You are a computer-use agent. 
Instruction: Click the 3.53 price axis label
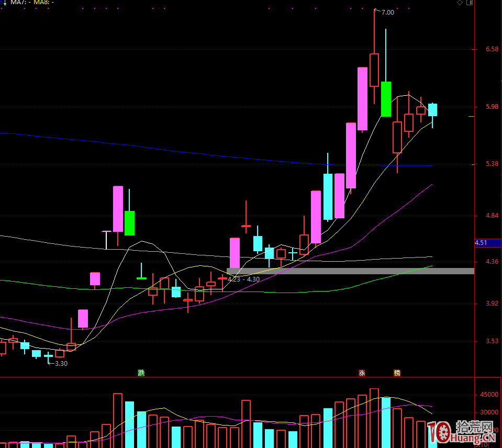click(492, 341)
